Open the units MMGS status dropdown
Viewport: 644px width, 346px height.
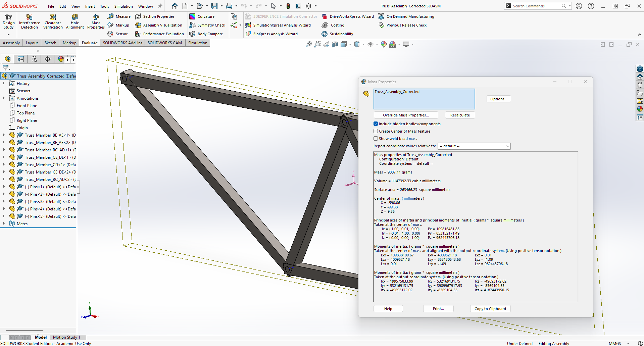click(618, 343)
